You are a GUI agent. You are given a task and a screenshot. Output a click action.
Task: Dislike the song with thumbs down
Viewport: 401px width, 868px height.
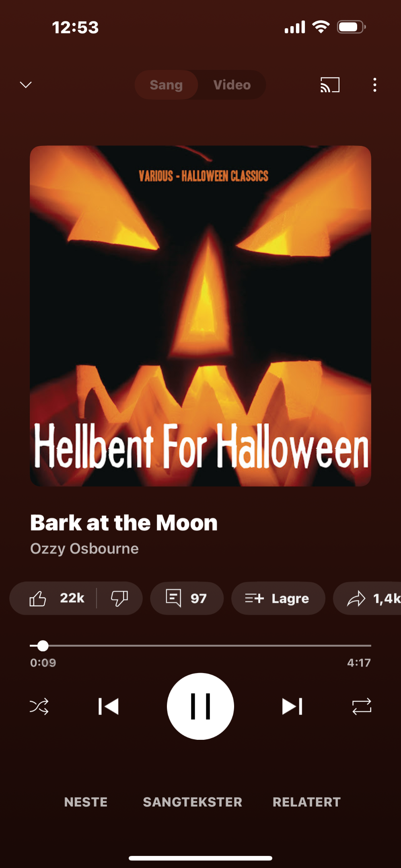pyautogui.click(x=119, y=598)
